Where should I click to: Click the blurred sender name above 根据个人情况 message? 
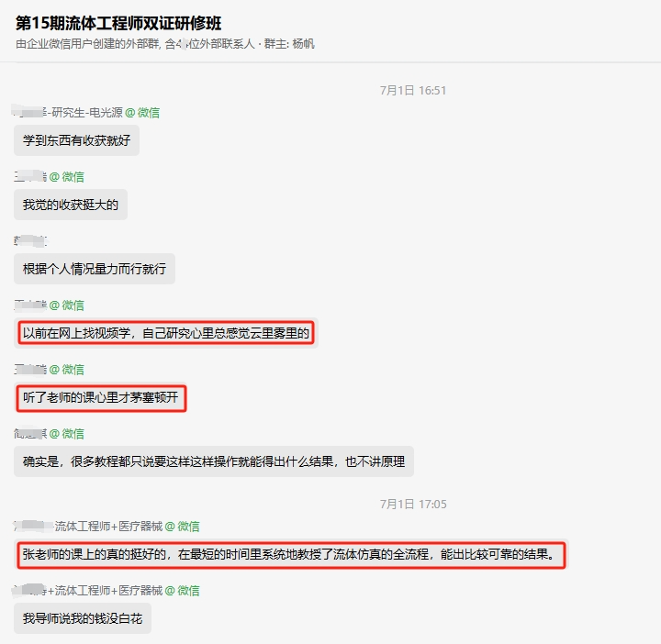tap(30, 241)
